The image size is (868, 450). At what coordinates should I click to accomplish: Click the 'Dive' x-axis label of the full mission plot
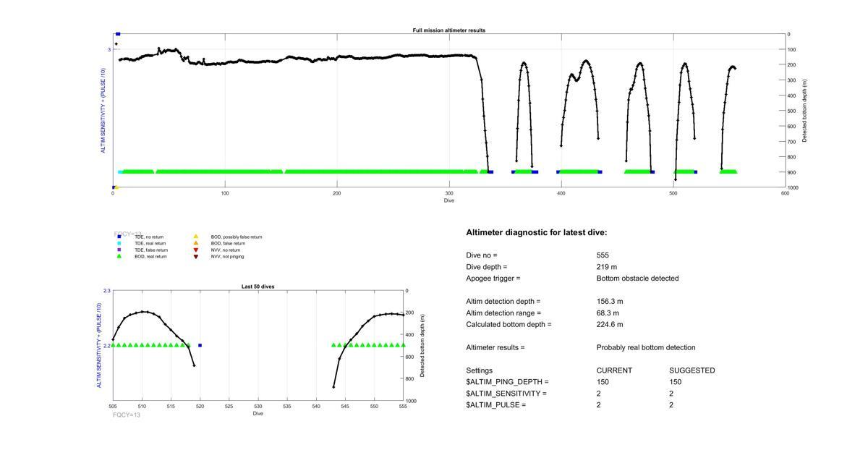[449, 200]
